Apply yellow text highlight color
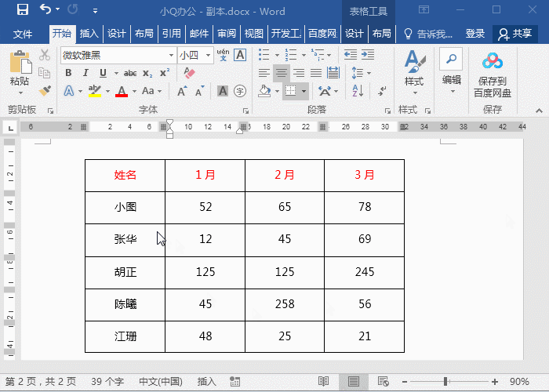 point(95,91)
